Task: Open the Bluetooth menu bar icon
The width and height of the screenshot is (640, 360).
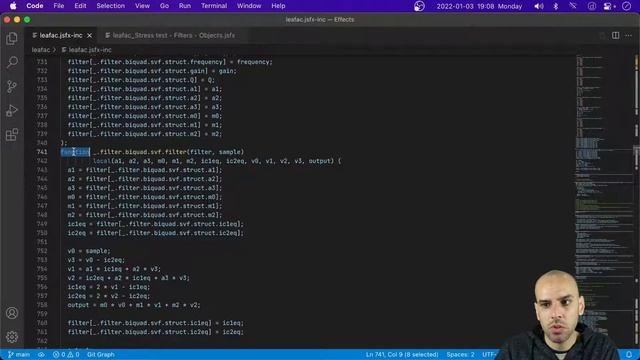Action: [x=556, y=6]
